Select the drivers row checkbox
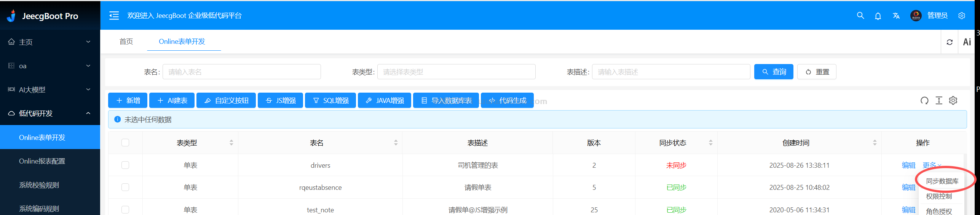Viewport: 980px width, 215px height. coord(125,165)
